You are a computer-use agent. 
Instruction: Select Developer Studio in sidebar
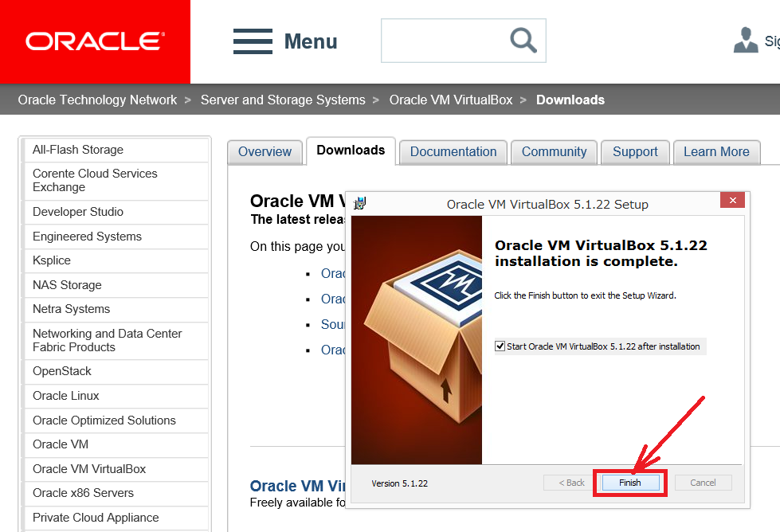click(x=116, y=212)
